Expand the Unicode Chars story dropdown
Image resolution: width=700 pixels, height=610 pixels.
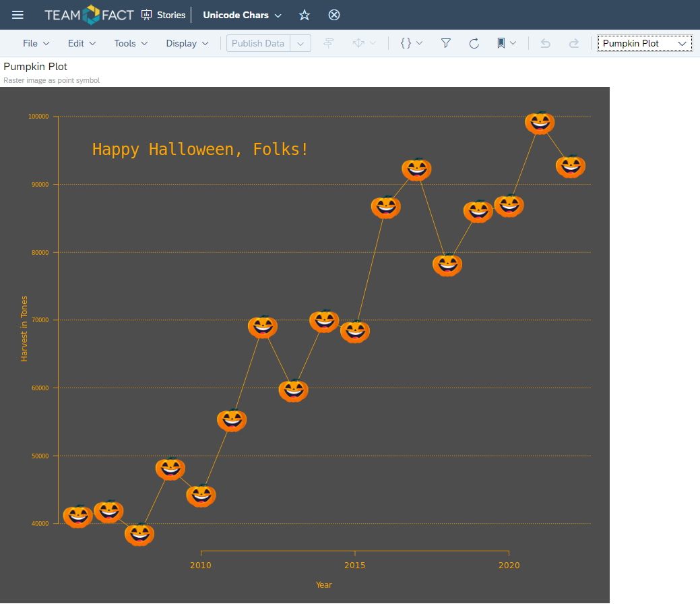click(278, 16)
